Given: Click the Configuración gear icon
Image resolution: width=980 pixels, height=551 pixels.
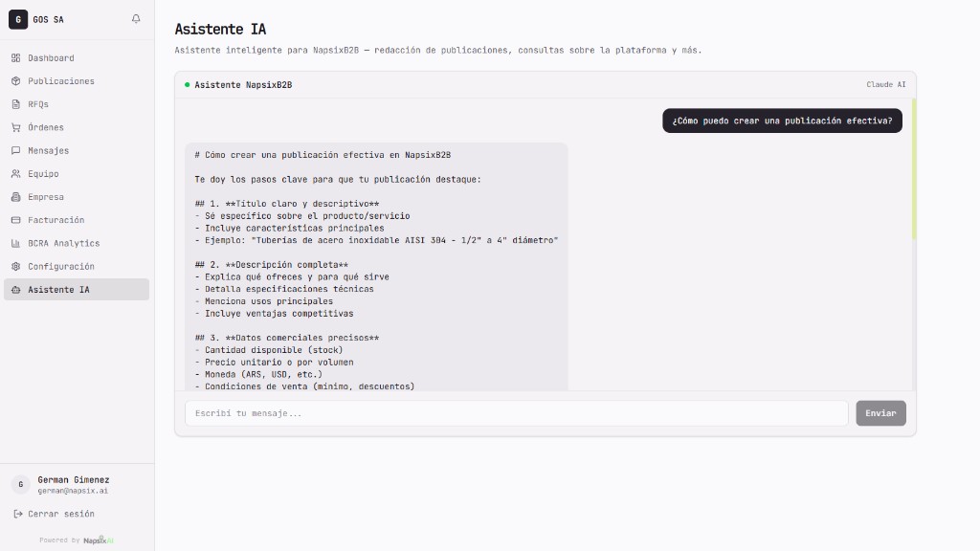Looking at the screenshot, I should pyautogui.click(x=16, y=266).
